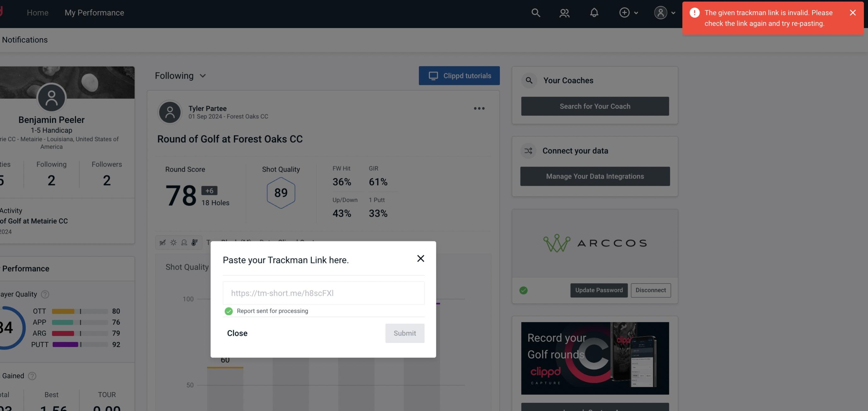The height and width of the screenshot is (411, 868).
Task: Click the add/create plus icon
Action: click(624, 12)
